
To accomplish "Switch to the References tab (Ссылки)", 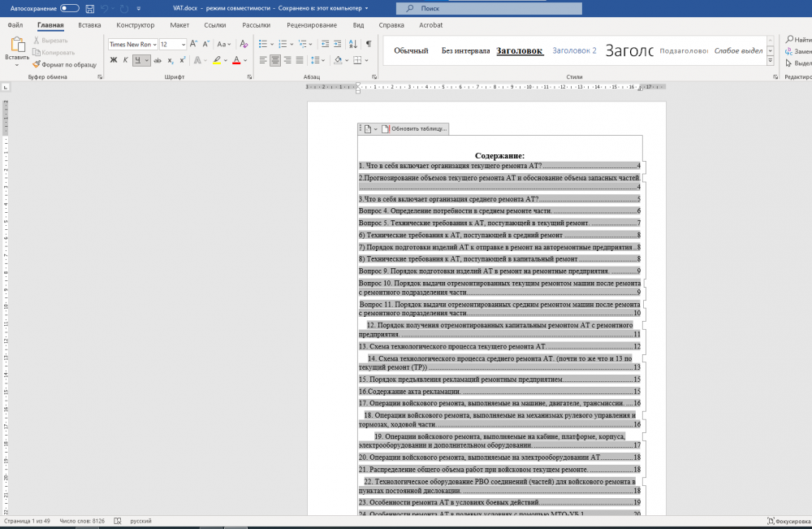I will 215,25.
